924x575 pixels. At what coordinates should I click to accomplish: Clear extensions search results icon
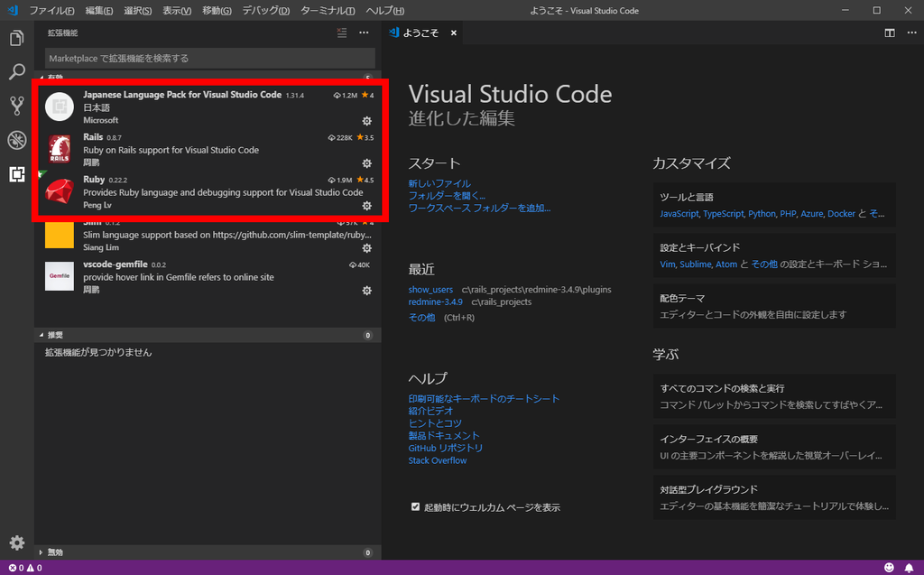point(342,33)
